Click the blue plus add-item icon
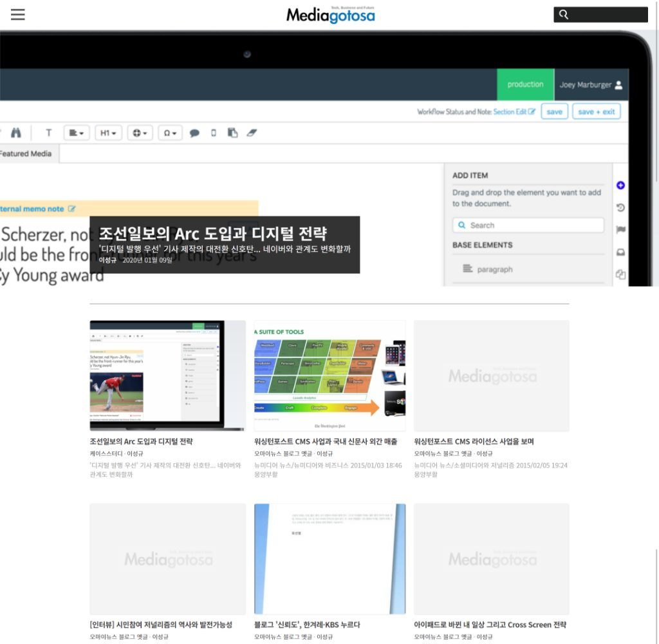The image size is (659, 644). [620, 185]
